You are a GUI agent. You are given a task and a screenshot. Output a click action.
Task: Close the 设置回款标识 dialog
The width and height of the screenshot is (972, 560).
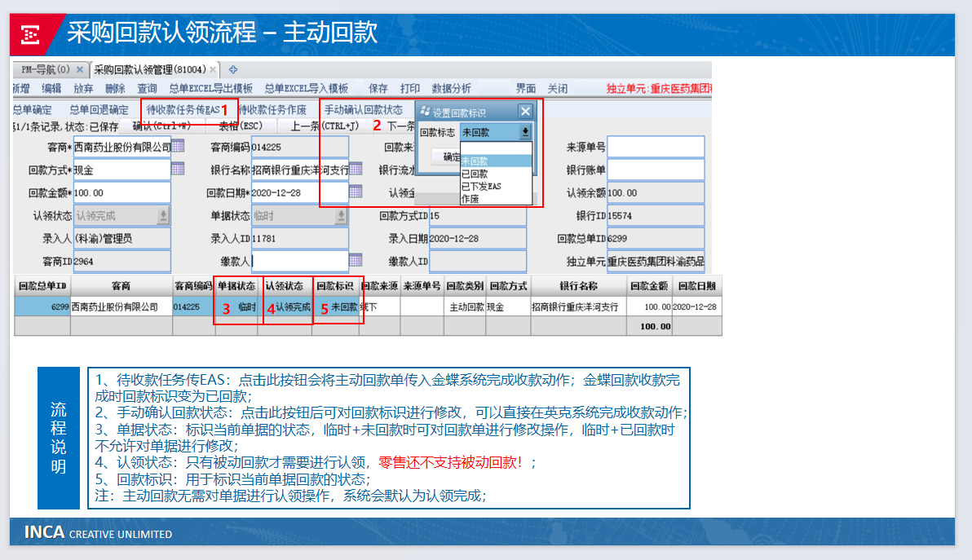[525, 112]
